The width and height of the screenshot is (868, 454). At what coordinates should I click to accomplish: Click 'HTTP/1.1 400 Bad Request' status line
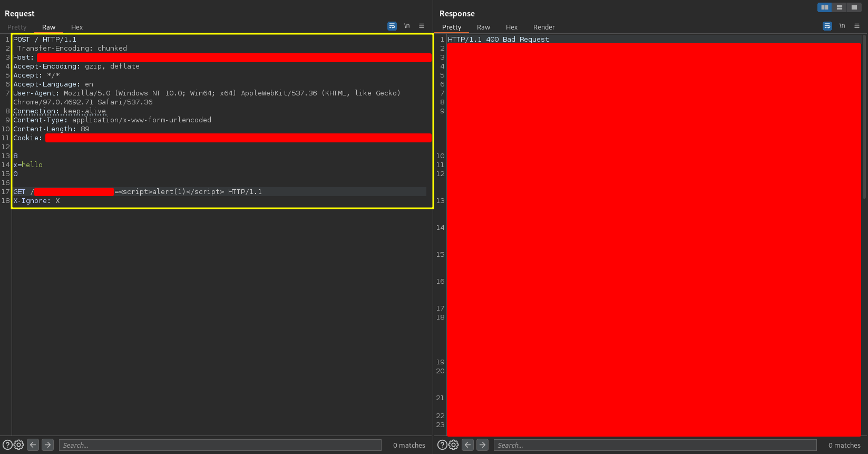(499, 40)
